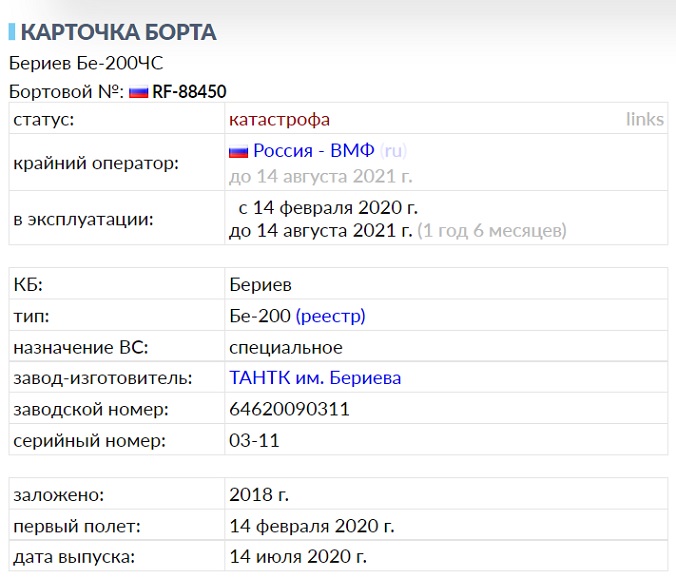Viewport: 676px width, 578px height.
Task: Open the ТАНТК им. Бериева manufacturer link
Action: pyautogui.click(x=315, y=378)
